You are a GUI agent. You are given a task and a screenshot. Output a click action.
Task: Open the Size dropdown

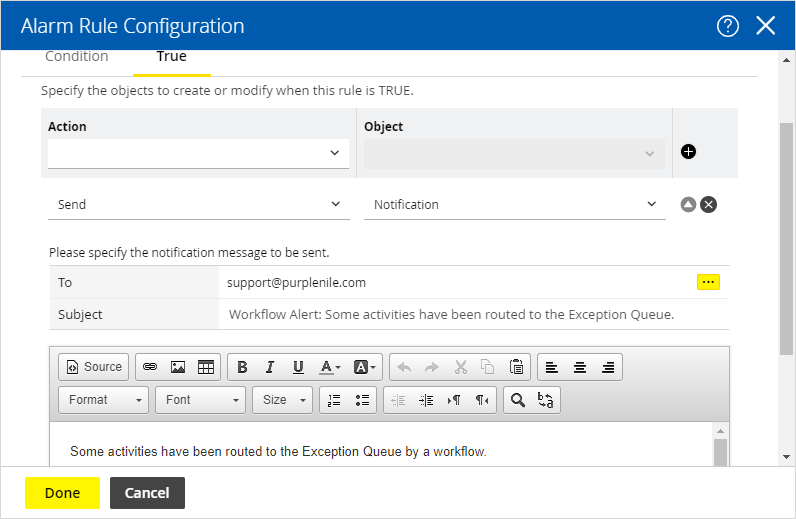[283, 400]
